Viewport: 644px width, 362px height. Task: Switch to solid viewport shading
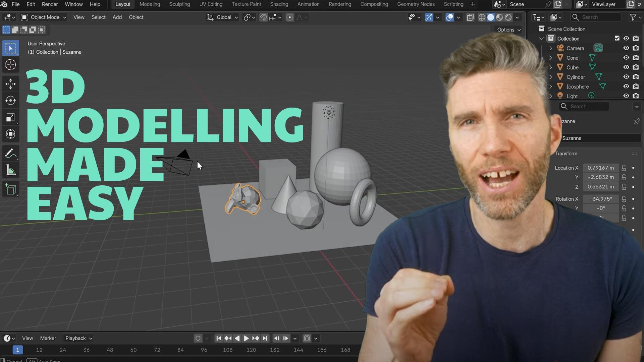pyautogui.click(x=491, y=17)
